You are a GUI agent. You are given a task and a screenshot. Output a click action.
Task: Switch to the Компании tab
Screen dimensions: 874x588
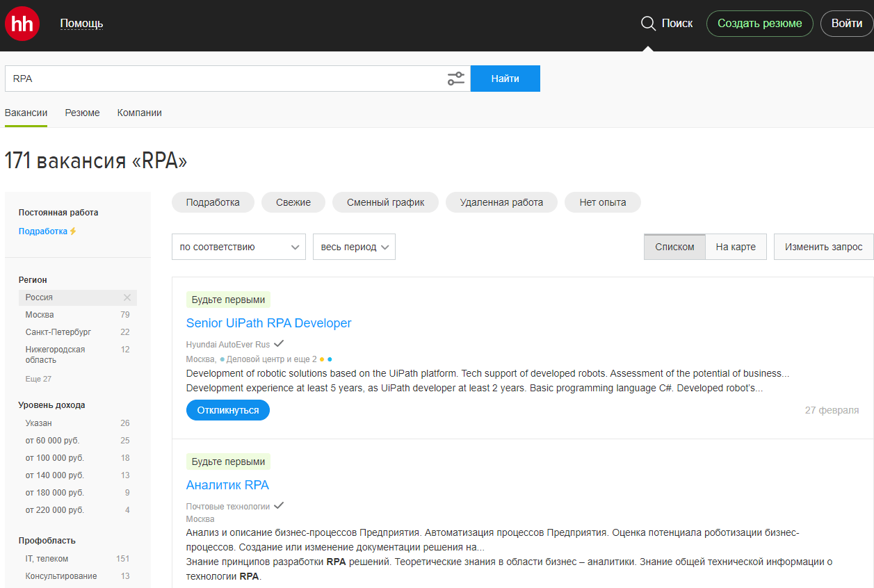pos(139,113)
